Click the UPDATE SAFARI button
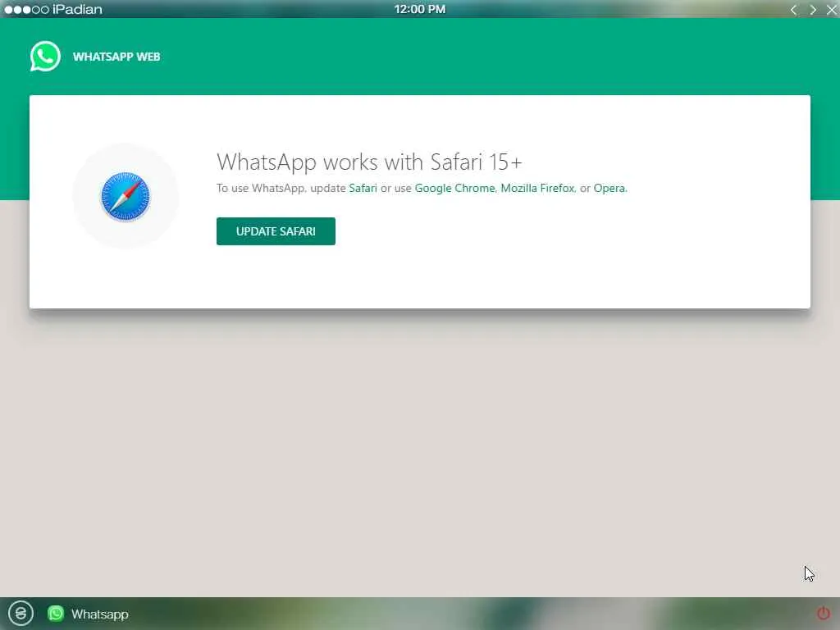Image resolution: width=840 pixels, height=630 pixels. click(276, 231)
